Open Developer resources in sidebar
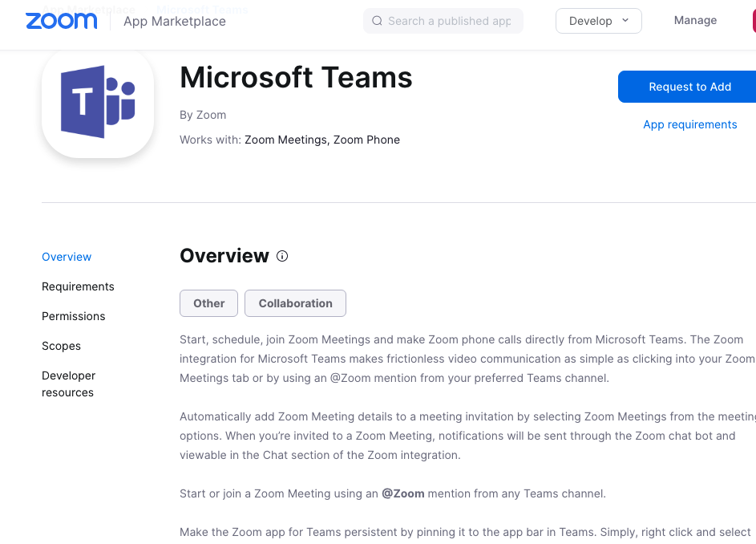The height and width of the screenshot is (544, 756). click(68, 384)
